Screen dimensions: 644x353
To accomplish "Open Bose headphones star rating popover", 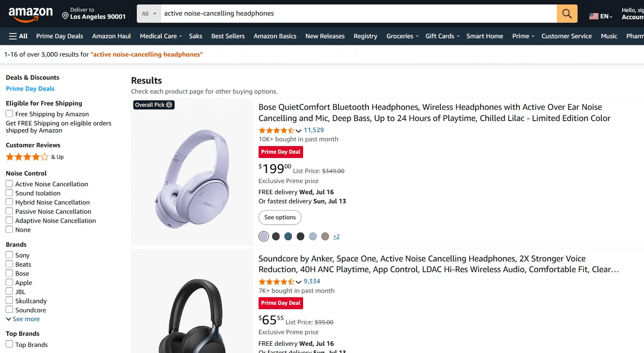I will pos(298,130).
